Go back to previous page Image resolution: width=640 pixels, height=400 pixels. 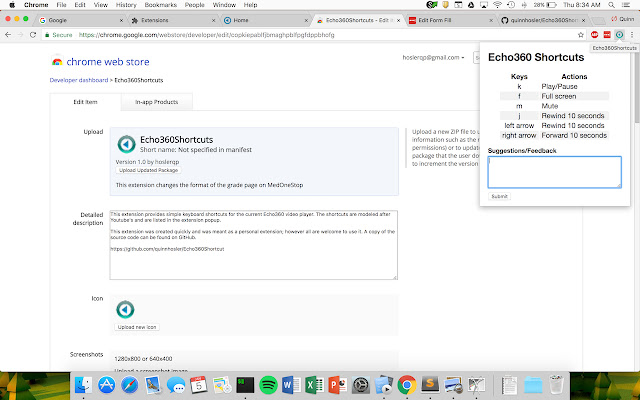(x=8, y=35)
